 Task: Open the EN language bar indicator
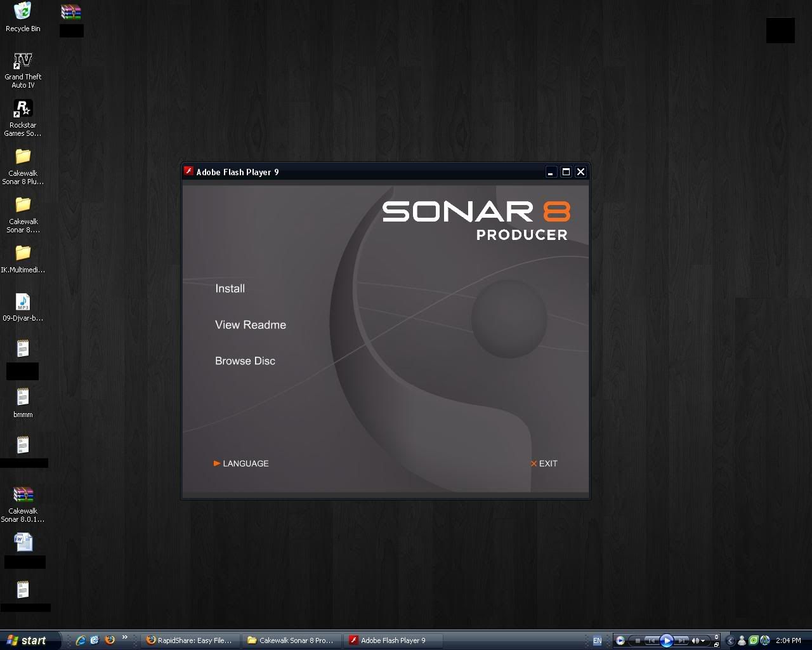pyautogui.click(x=597, y=641)
